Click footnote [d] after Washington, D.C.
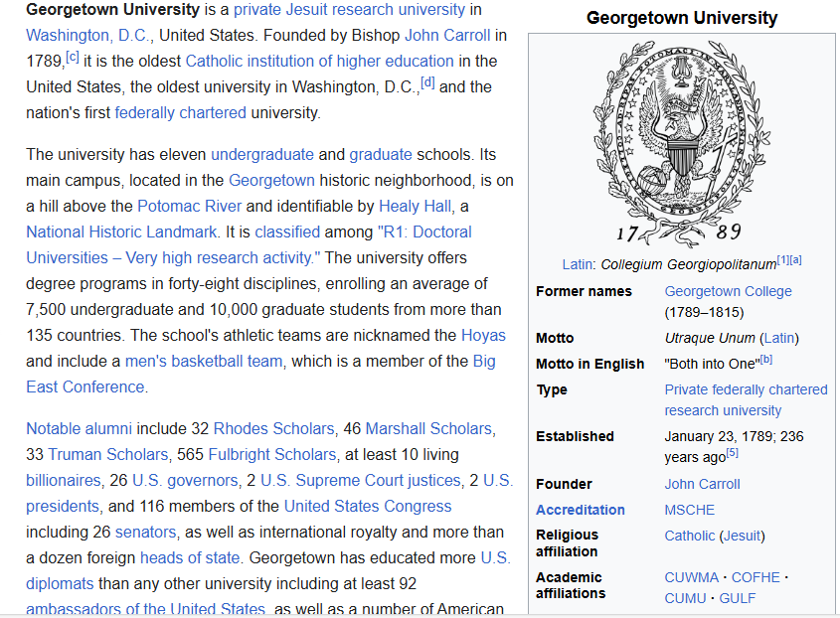 [427, 82]
